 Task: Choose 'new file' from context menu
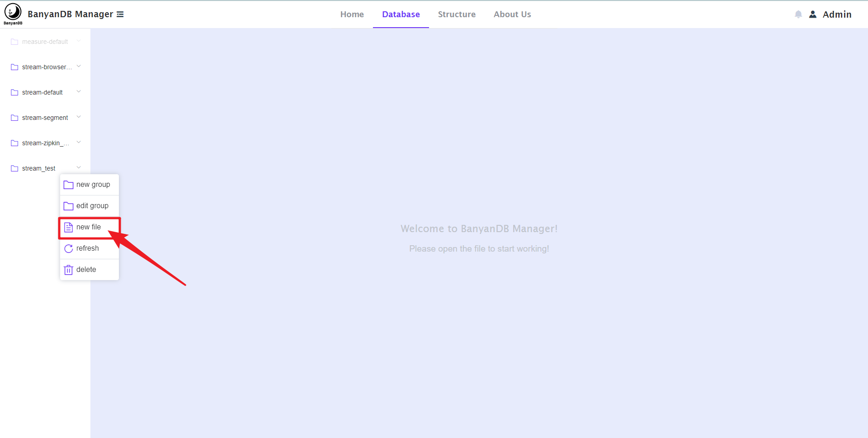pos(90,227)
